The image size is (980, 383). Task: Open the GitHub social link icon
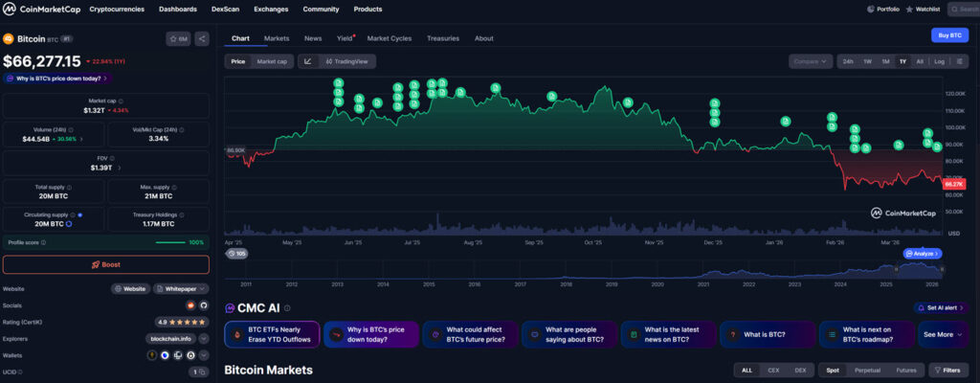203,304
